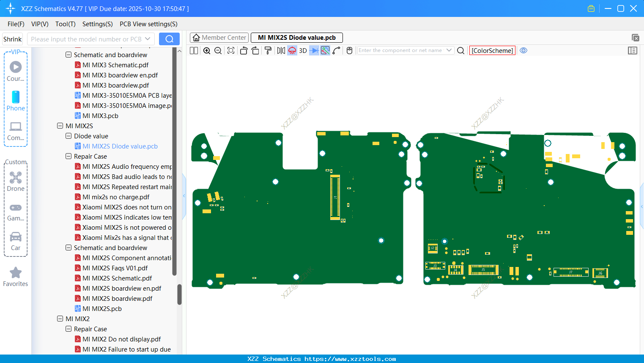644x363 pixels.
Task: Rotate the board counterclockwise
Action: coord(244,51)
